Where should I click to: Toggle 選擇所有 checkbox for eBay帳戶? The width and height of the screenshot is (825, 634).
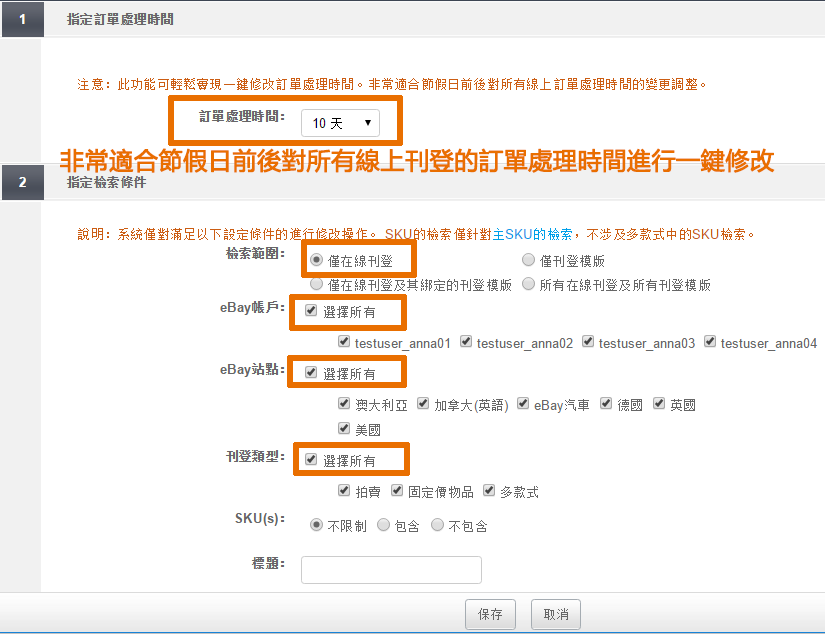pyautogui.click(x=311, y=310)
